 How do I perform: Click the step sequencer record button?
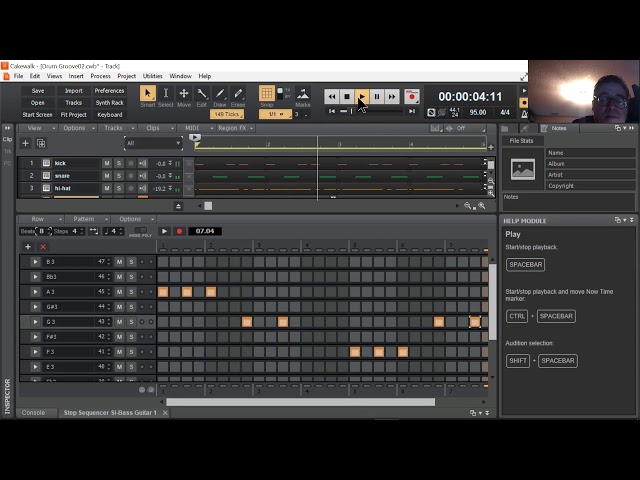click(x=179, y=231)
